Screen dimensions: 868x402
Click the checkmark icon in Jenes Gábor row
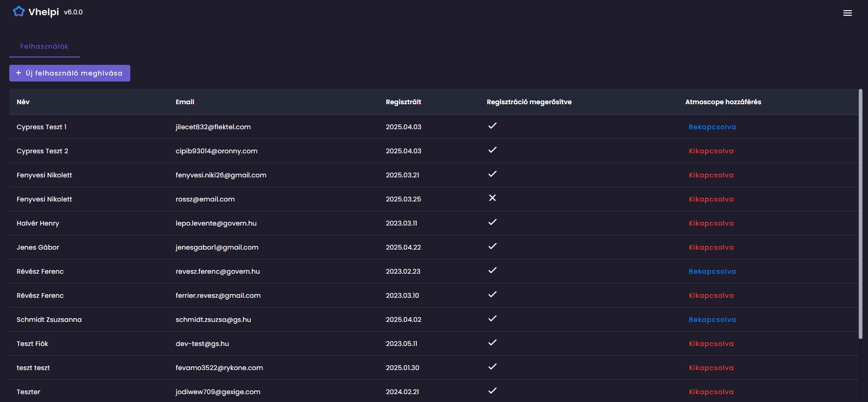tap(492, 246)
